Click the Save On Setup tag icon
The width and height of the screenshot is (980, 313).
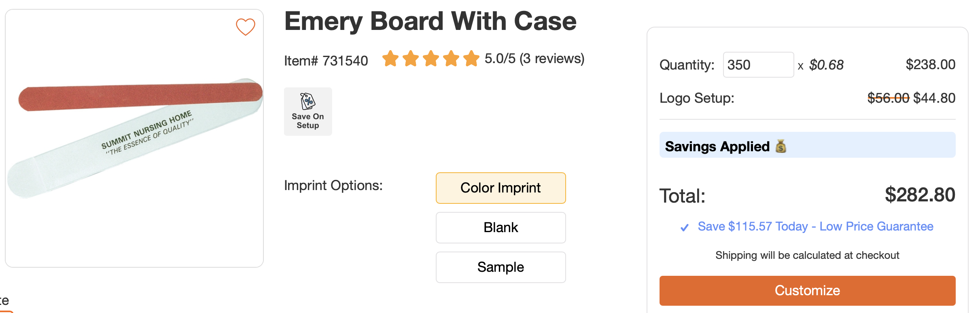coord(308,101)
